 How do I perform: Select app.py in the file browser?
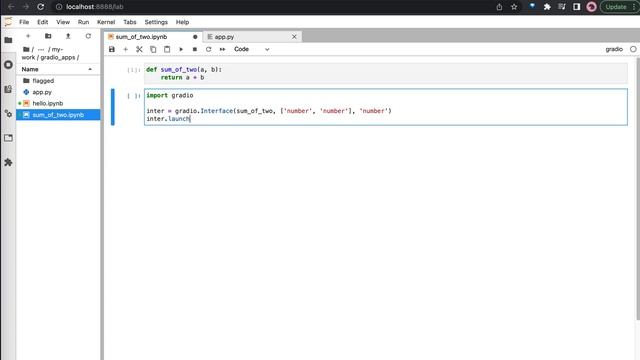pyautogui.click(x=58, y=92)
